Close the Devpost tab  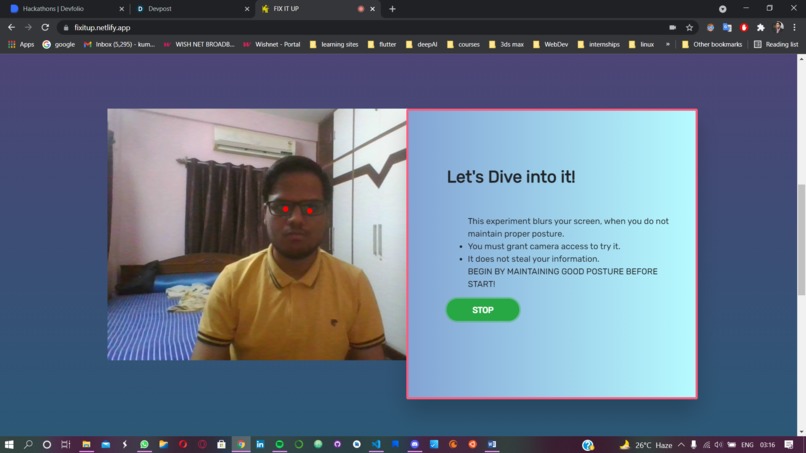(247, 9)
